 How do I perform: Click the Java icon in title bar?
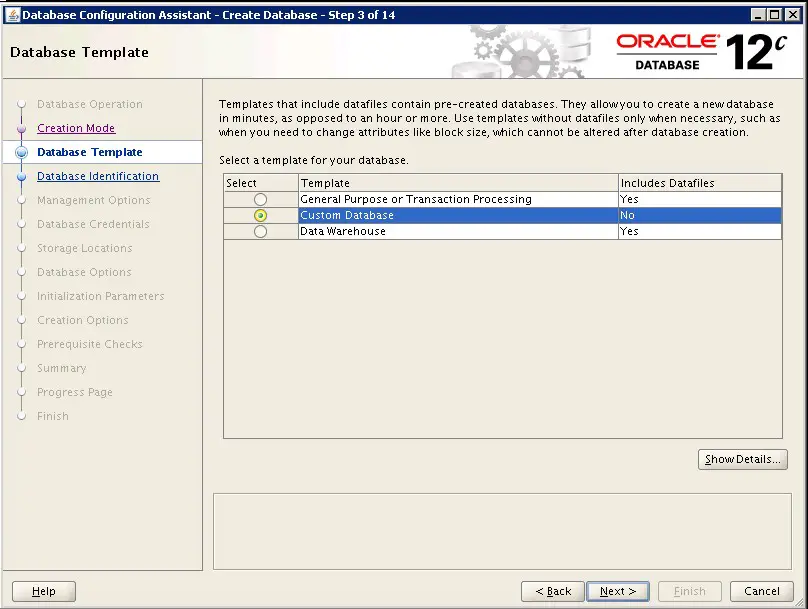[12, 14]
